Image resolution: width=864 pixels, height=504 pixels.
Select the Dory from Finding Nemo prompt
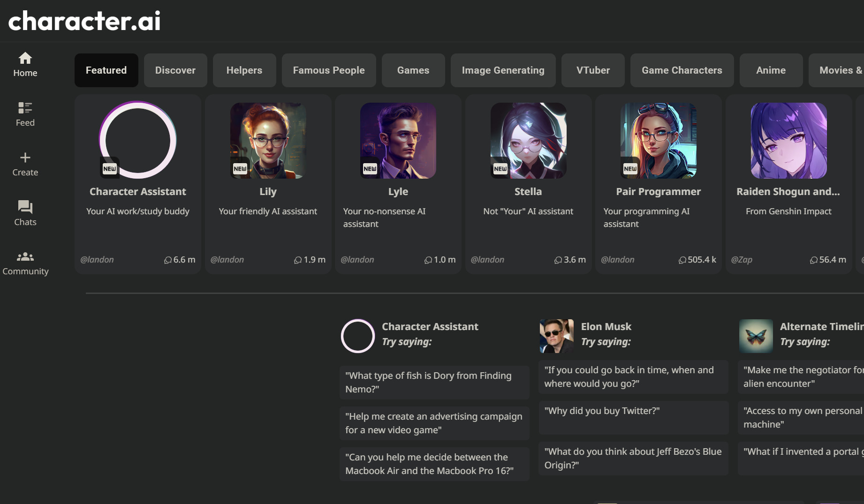pos(434,383)
